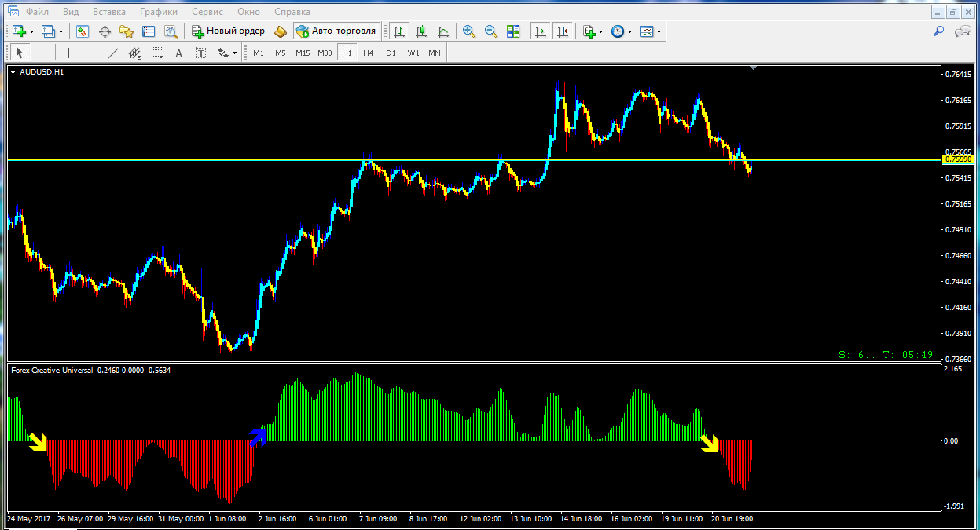Image resolution: width=980 pixels, height=530 pixels.
Task: Select the Fibonacci retracement tool
Action: (x=156, y=53)
